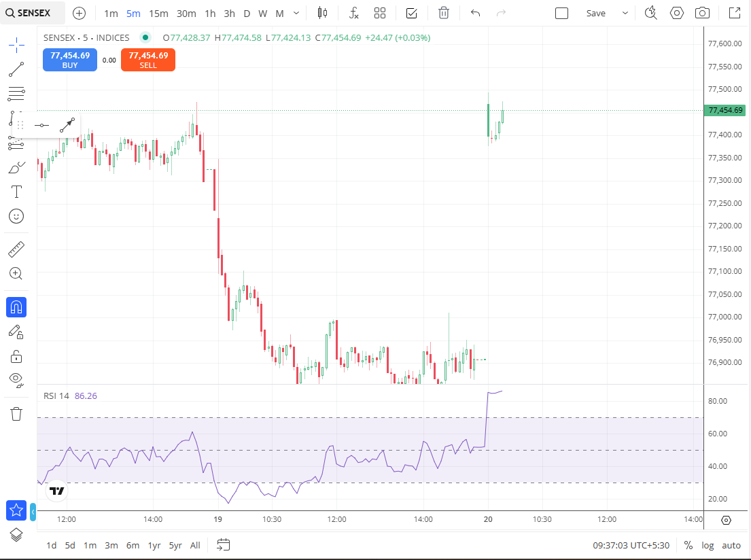Select arrow line tool in floating toolbar

click(x=67, y=126)
